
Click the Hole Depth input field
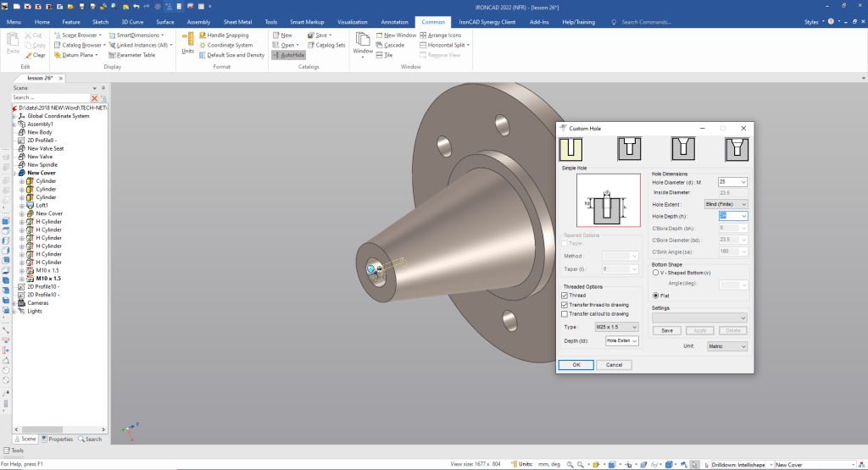[x=727, y=216]
